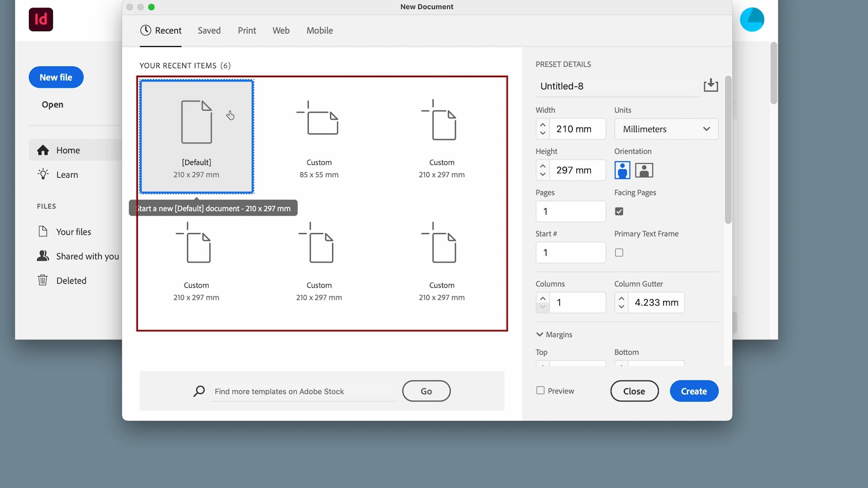Switch to the Mobile tab
The width and height of the screenshot is (868, 488).
(x=320, y=30)
